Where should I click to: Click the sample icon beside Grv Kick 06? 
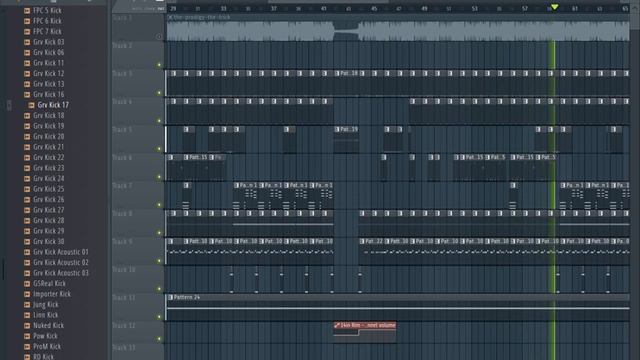click(x=27, y=52)
